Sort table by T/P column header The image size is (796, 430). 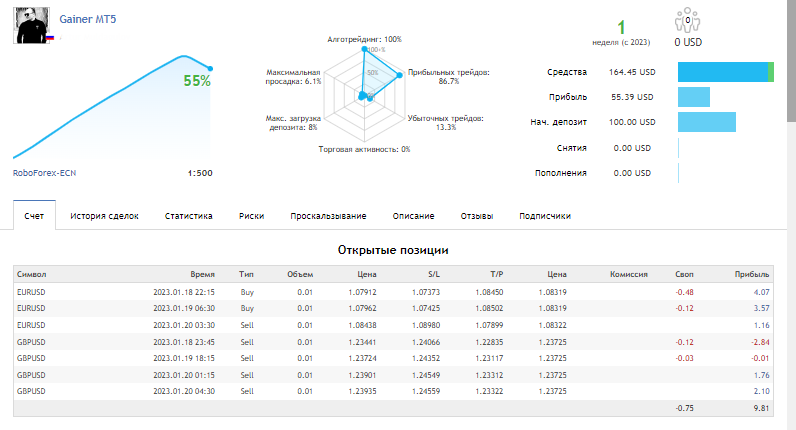[496, 274]
